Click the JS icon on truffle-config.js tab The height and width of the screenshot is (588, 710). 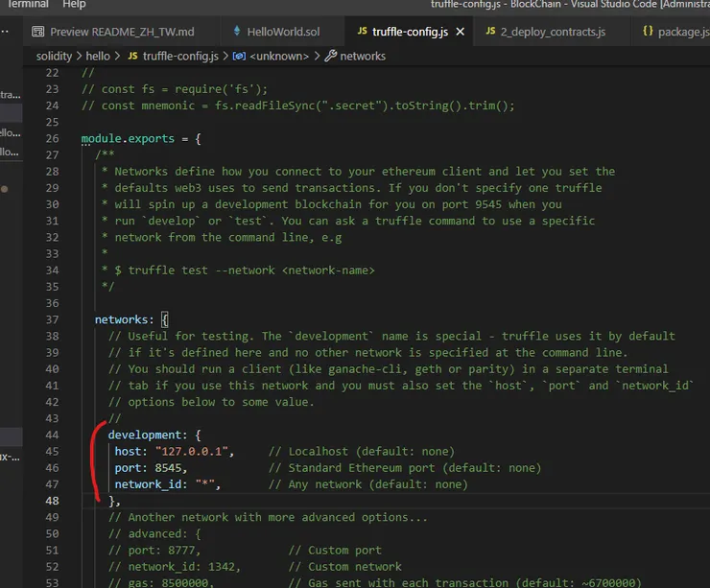coord(360,32)
